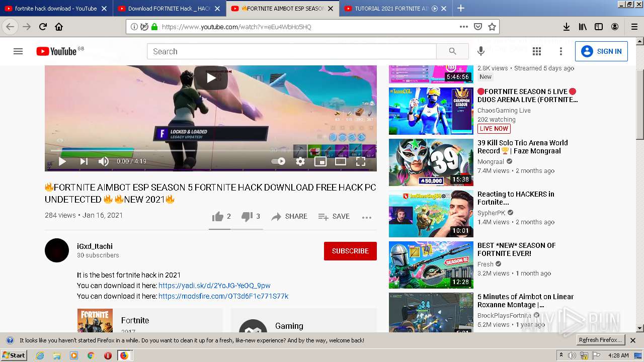Open 'FORTNITE SEASON 5 LIVE' video thumbnail
The image size is (644, 362).
tap(431, 111)
